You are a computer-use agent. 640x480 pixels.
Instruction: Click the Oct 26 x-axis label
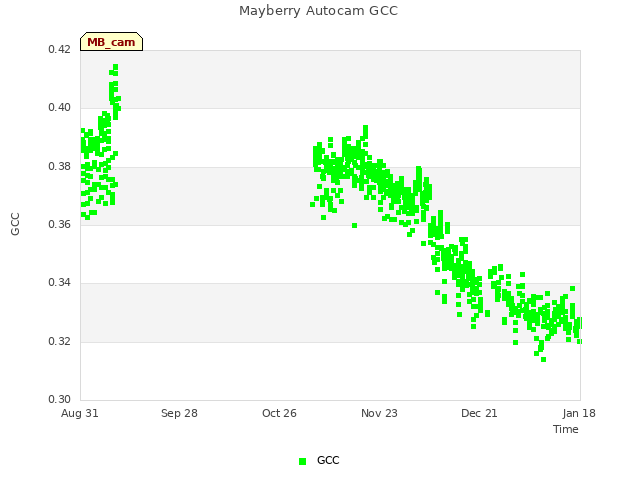coord(279,413)
